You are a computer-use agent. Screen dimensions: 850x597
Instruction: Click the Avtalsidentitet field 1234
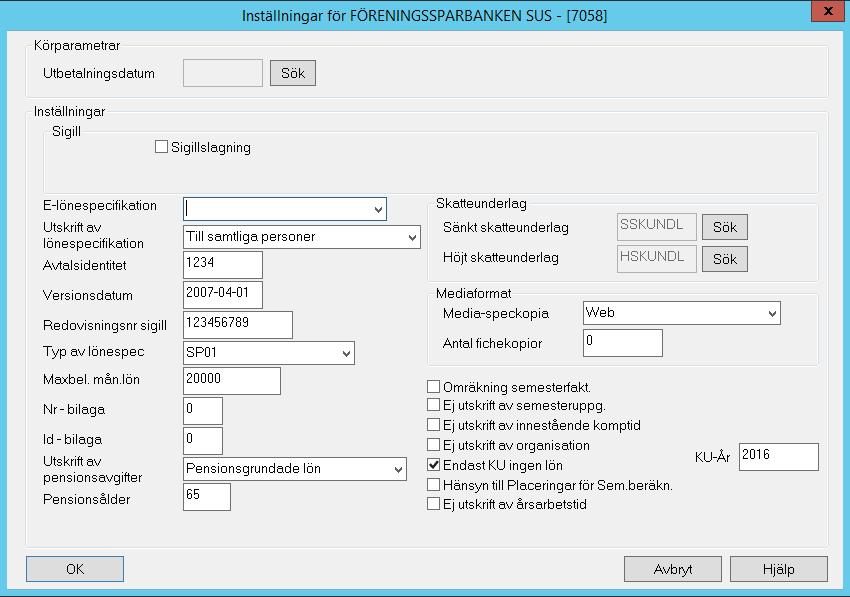223,265
